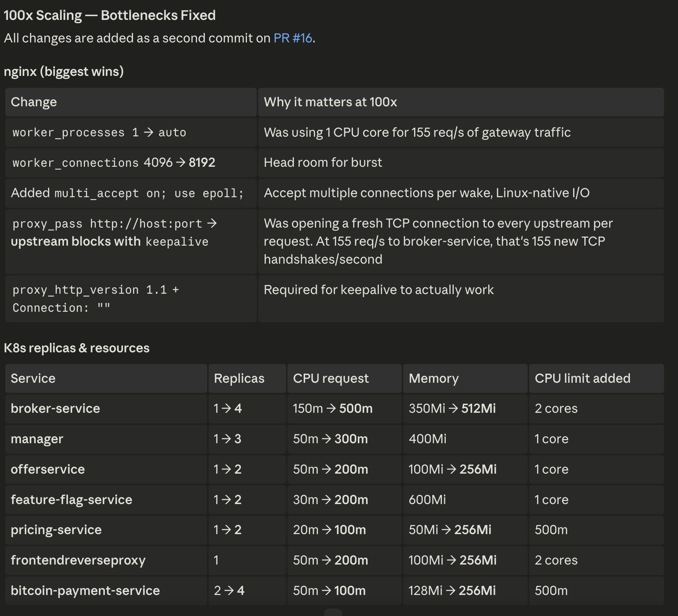Select 'Was using 1 CPU core' explanation cell
The width and height of the screenshot is (678, 616).
point(461,133)
